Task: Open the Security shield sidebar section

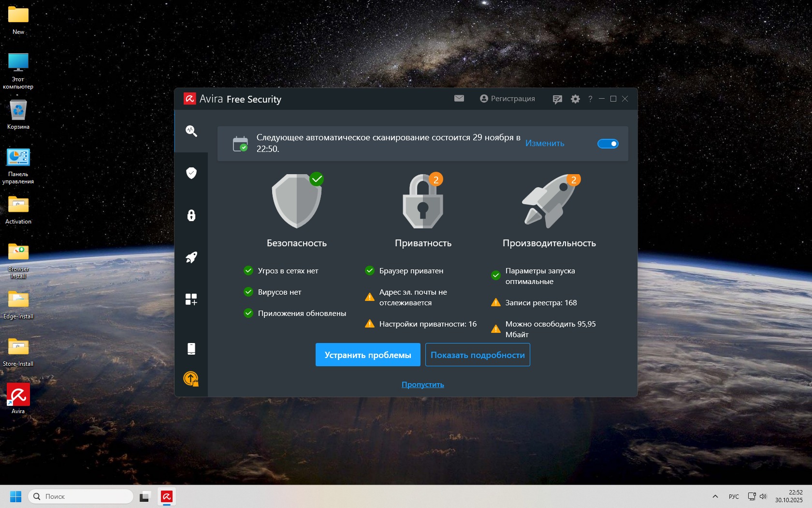Action: [191, 173]
